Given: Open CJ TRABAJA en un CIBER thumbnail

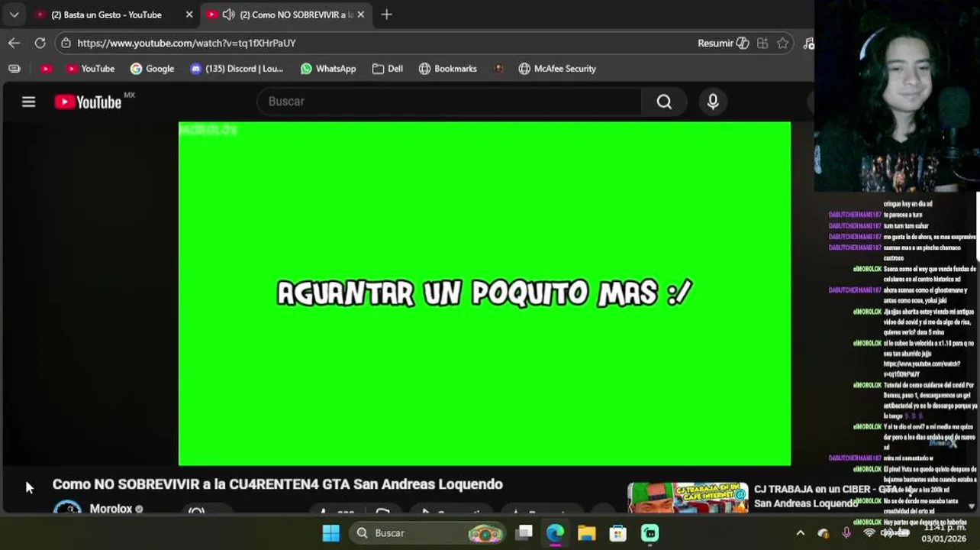Looking at the screenshot, I should 688,498.
